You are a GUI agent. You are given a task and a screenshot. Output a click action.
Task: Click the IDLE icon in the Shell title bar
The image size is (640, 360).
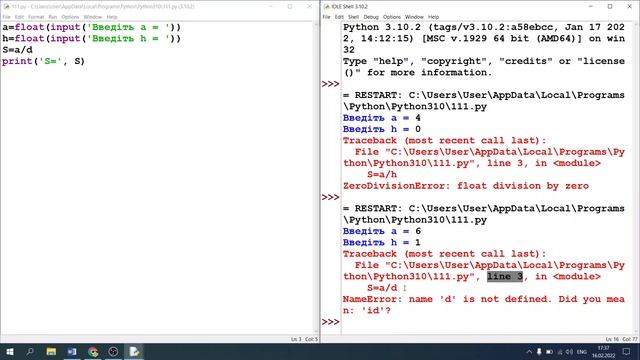point(326,7)
